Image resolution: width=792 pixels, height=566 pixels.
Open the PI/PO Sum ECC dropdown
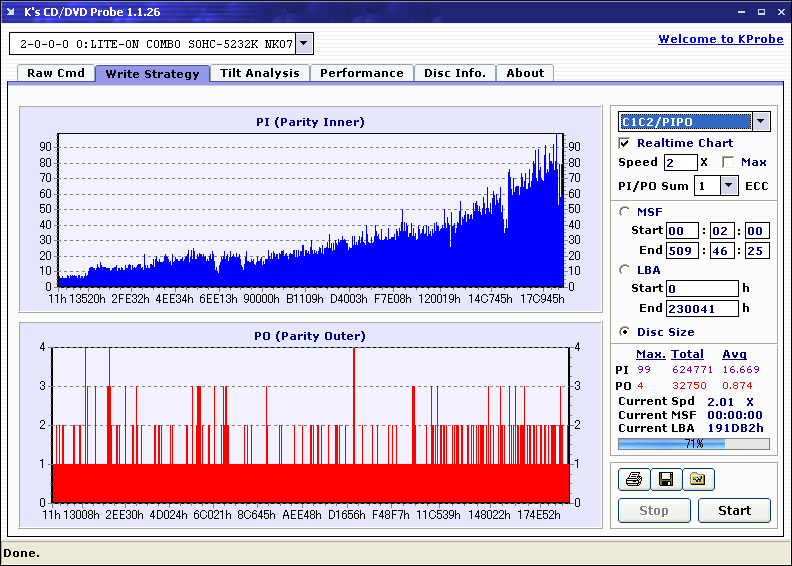pyautogui.click(x=728, y=186)
